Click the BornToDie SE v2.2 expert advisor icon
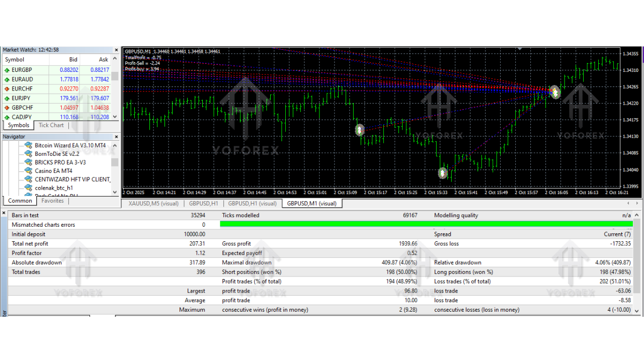The image size is (644, 362). pyautogui.click(x=28, y=154)
